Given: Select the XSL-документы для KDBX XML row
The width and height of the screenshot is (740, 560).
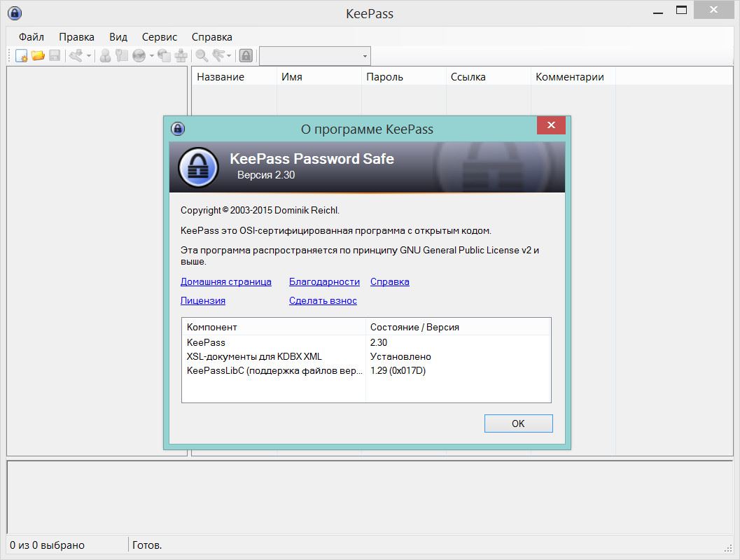Looking at the screenshot, I should click(x=366, y=357).
